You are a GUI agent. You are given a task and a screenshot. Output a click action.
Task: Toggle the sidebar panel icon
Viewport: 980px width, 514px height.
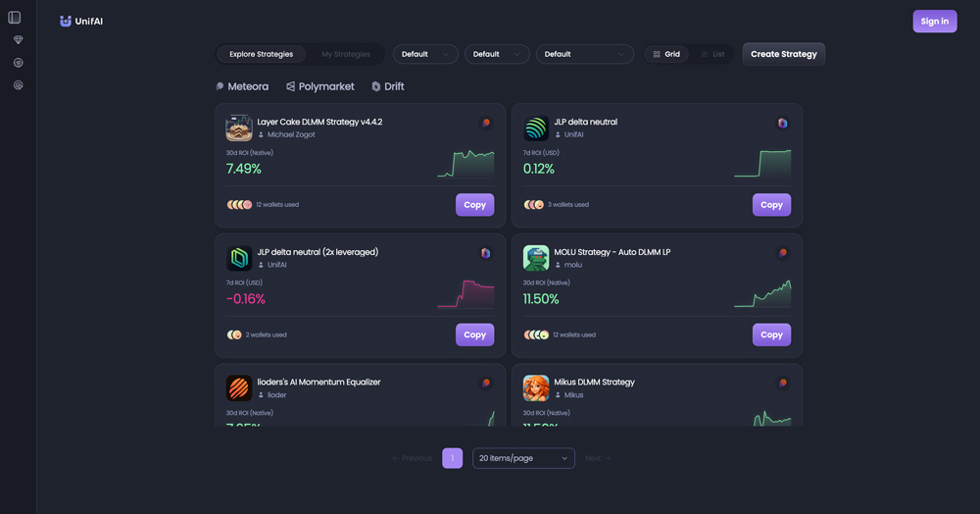click(x=15, y=18)
